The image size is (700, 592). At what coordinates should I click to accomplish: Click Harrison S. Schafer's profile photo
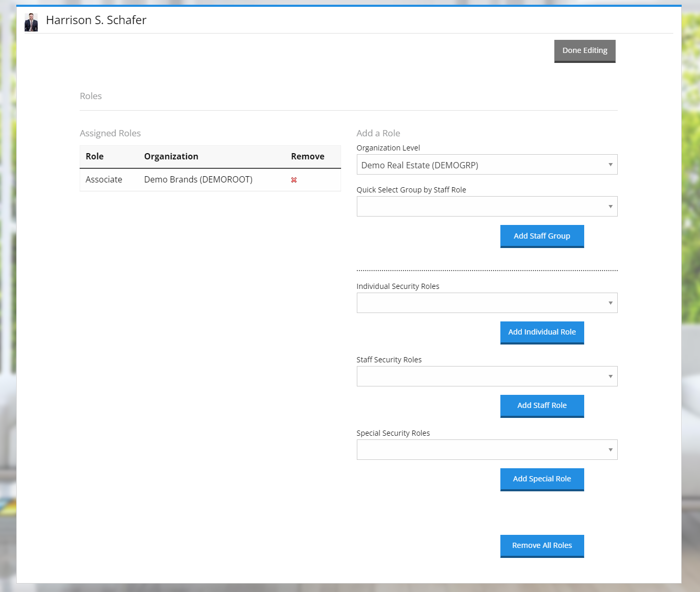click(x=31, y=22)
